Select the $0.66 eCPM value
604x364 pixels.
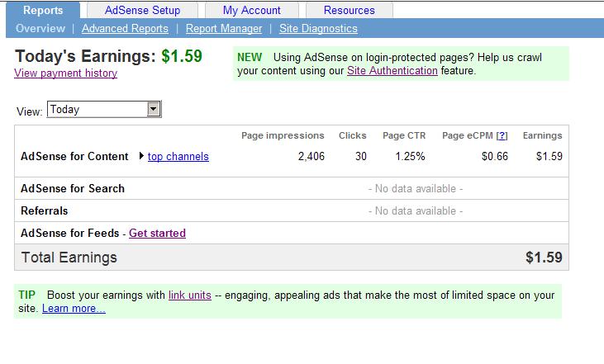coord(495,156)
